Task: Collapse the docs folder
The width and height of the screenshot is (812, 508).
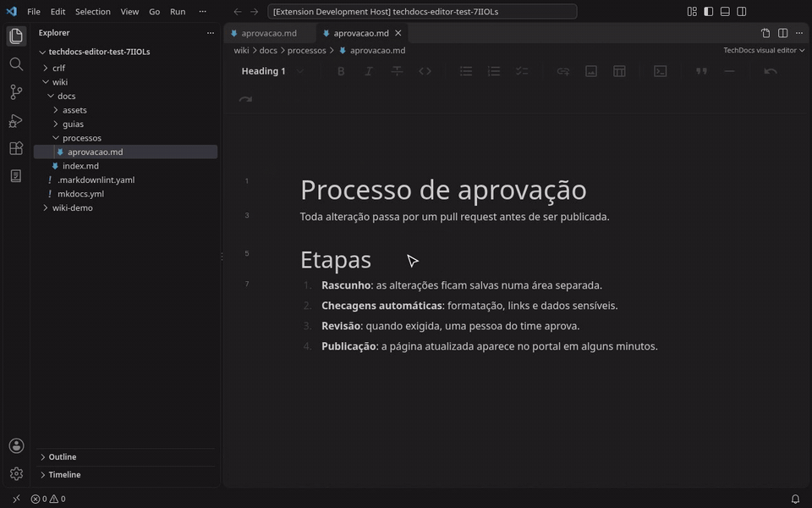Action: (x=125, y=96)
